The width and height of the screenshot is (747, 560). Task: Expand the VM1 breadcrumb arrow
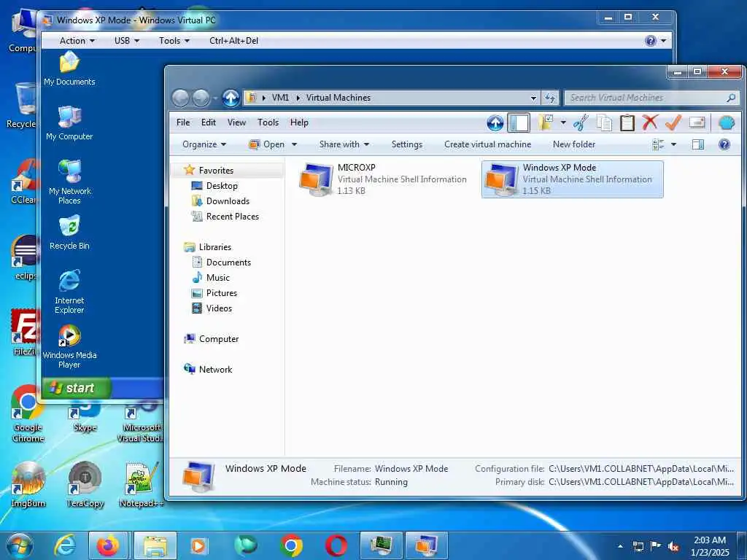(x=298, y=98)
